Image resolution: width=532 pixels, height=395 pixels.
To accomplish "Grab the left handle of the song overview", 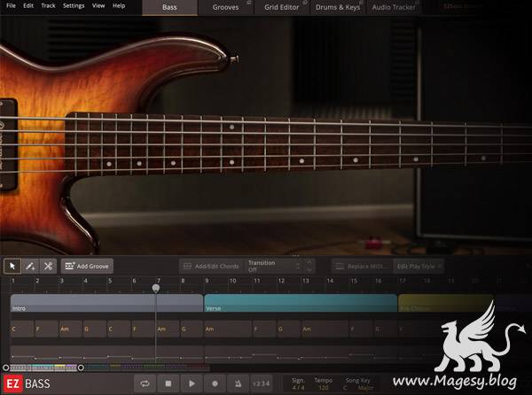I will (6, 368).
